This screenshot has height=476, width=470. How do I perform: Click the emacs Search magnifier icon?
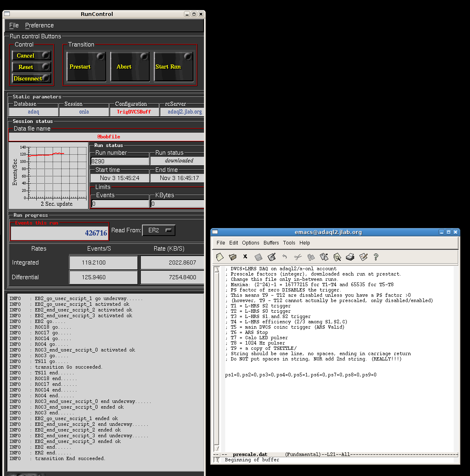(337, 257)
